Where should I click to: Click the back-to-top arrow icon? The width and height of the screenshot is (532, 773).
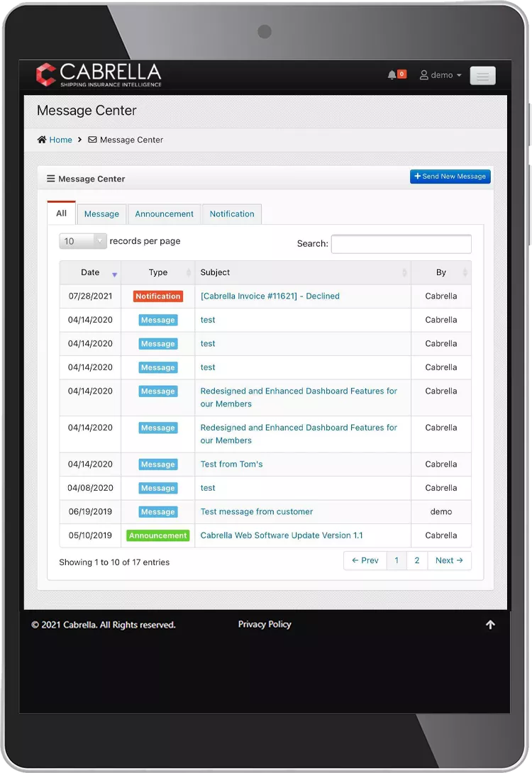[x=490, y=625]
